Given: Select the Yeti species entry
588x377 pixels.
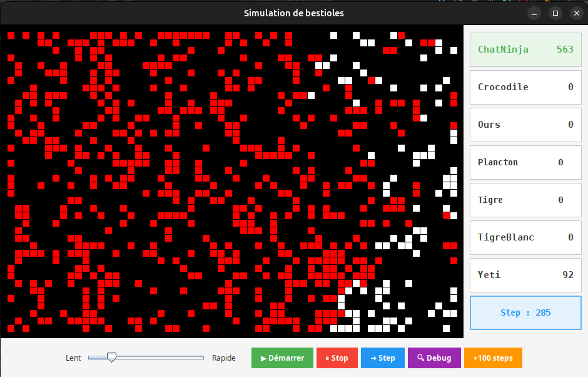Looking at the screenshot, I should click(x=525, y=275).
